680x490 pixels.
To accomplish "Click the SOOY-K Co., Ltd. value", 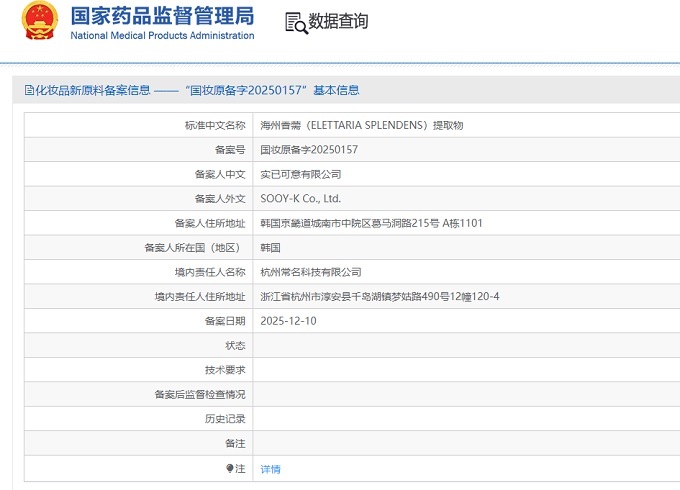I will (x=300, y=199).
